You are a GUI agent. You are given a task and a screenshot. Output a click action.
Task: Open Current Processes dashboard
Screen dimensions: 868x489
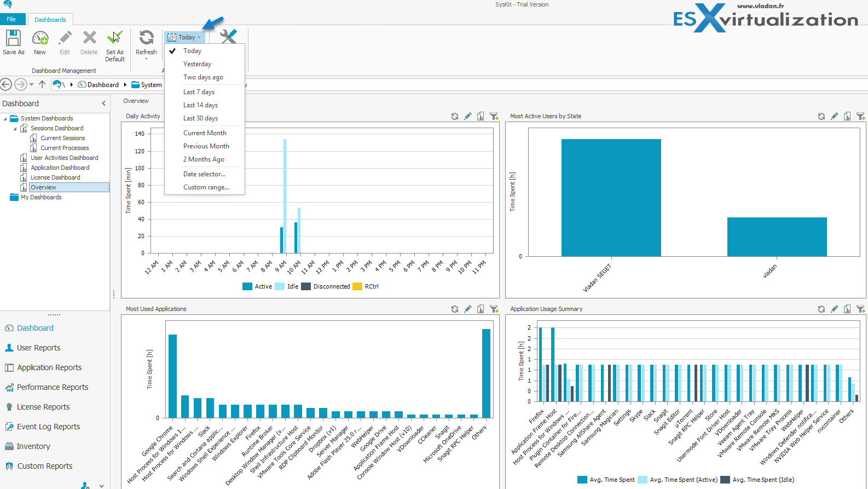coord(65,148)
